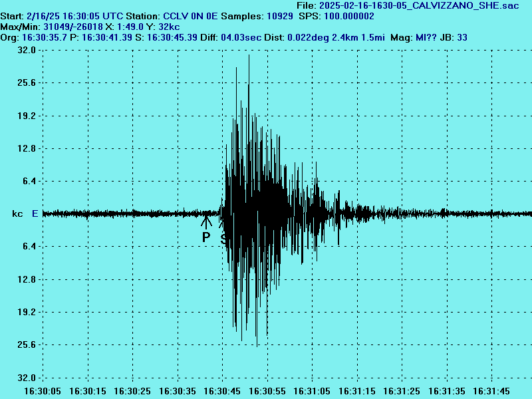532x399 pixels.
Task: Click the 16:30:45 time axis label
Action: [223, 391]
